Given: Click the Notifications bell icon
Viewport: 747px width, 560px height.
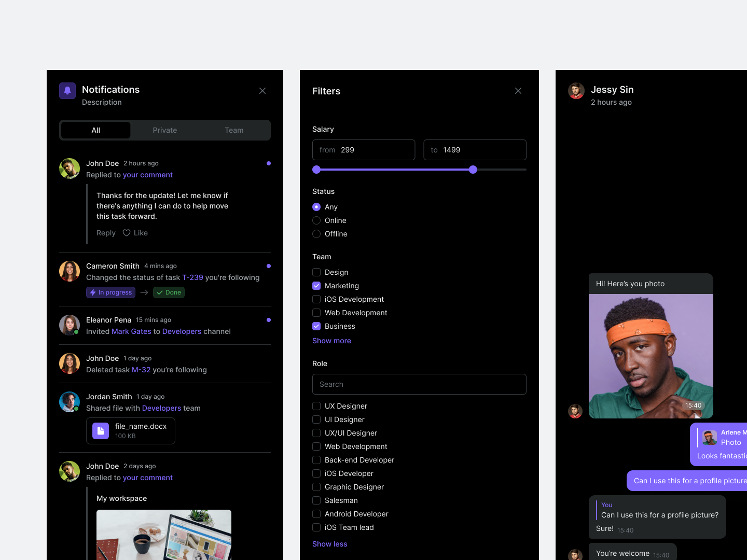Looking at the screenshot, I should click(x=67, y=90).
